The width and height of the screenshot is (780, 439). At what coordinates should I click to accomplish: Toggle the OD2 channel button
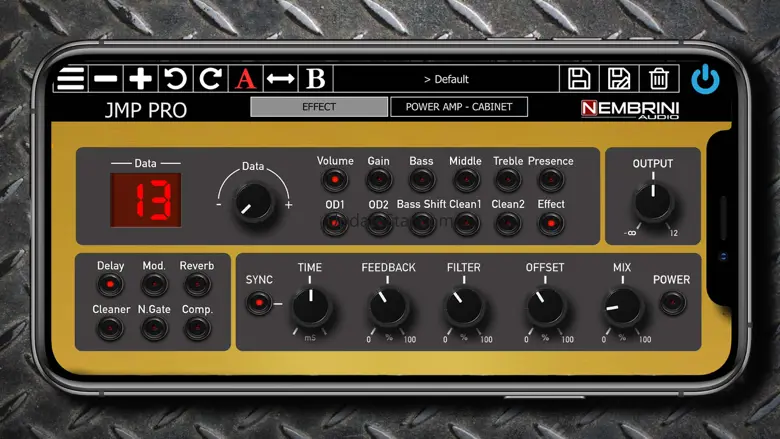click(379, 223)
